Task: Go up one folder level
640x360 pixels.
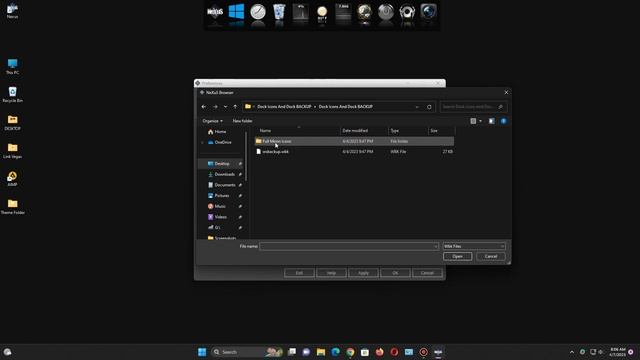Action: pyautogui.click(x=235, y=107)
